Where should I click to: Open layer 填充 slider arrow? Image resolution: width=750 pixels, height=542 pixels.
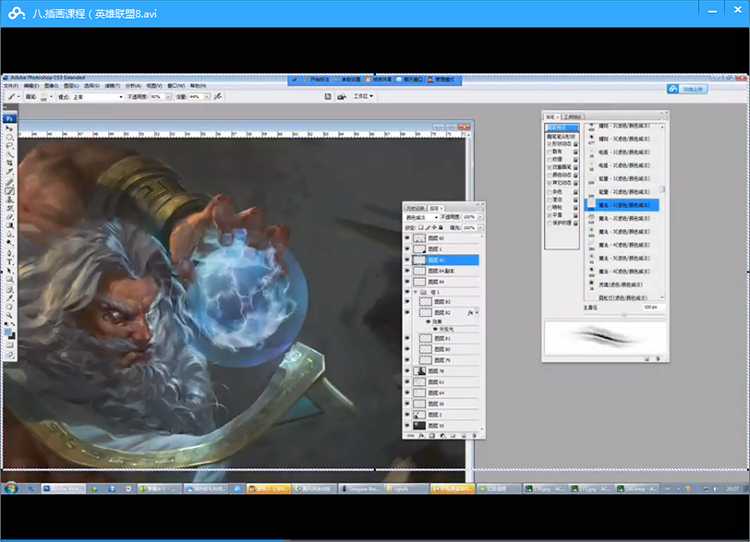click(480, 228)
